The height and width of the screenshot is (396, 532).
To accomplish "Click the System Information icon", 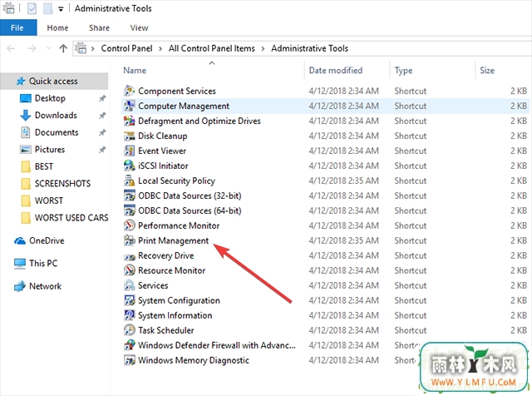I will point(130,315).
